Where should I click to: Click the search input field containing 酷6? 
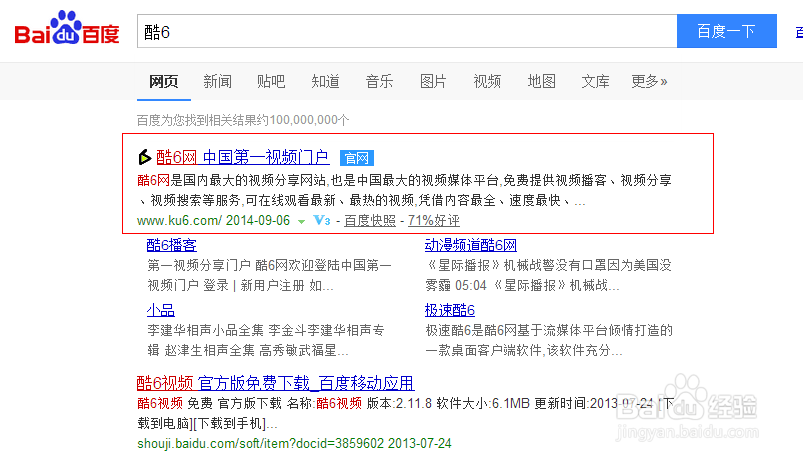click(x=407, y=31)
